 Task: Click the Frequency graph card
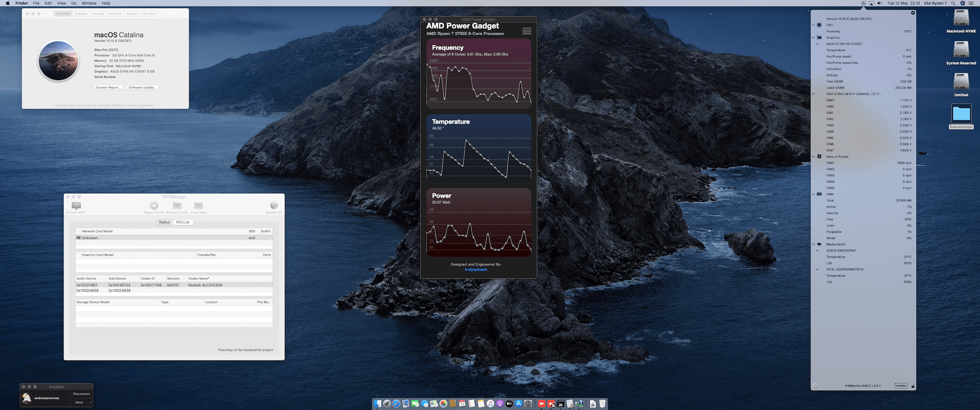(479, 72)
